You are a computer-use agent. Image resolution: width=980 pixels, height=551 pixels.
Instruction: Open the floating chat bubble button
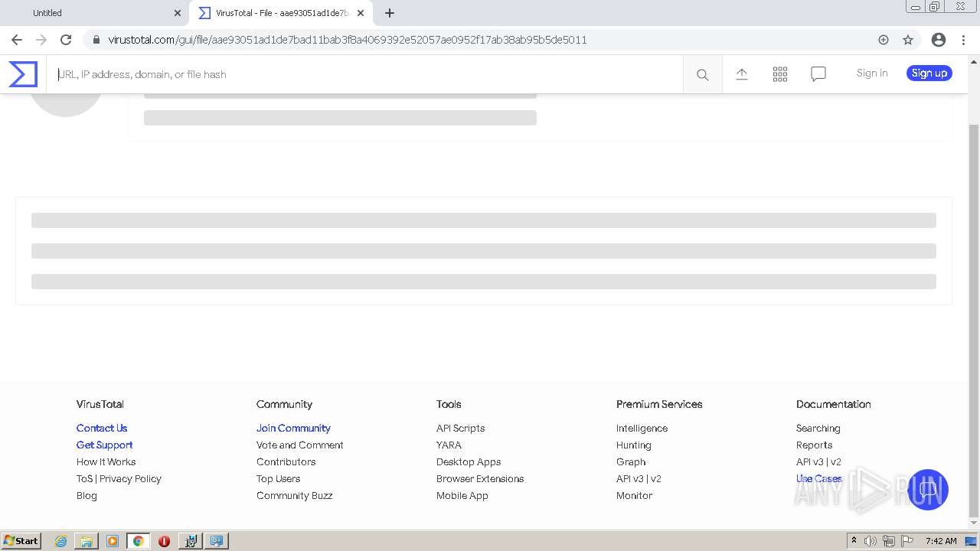pyautogui.click(x=927, y=490)
